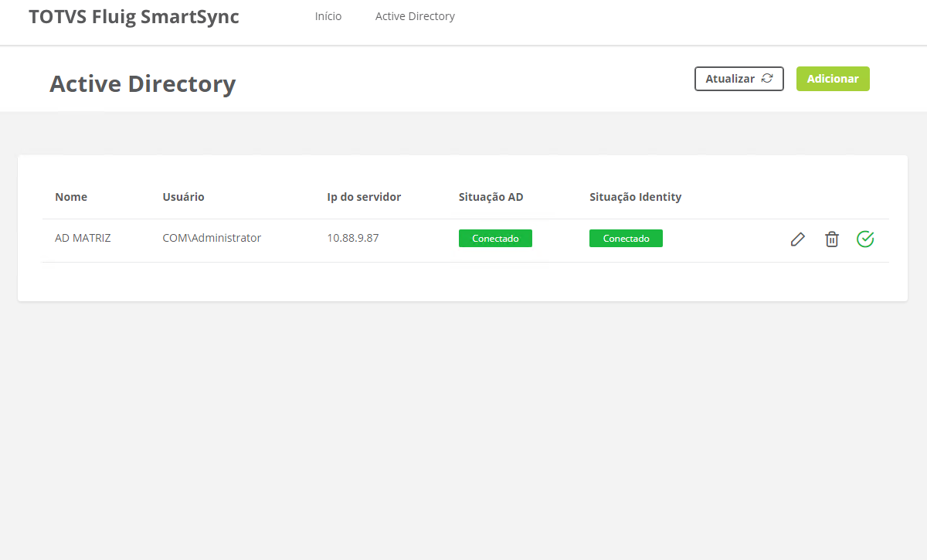Viewport: 927px width, 560px height.
Task: Select the Situação AD Conectado badge
Action: (495, 239)
